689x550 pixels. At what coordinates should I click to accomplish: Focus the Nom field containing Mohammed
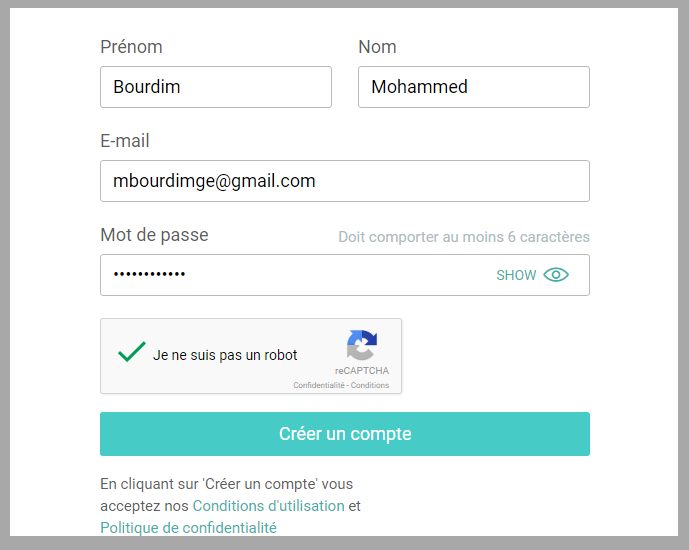click(473, 87)
